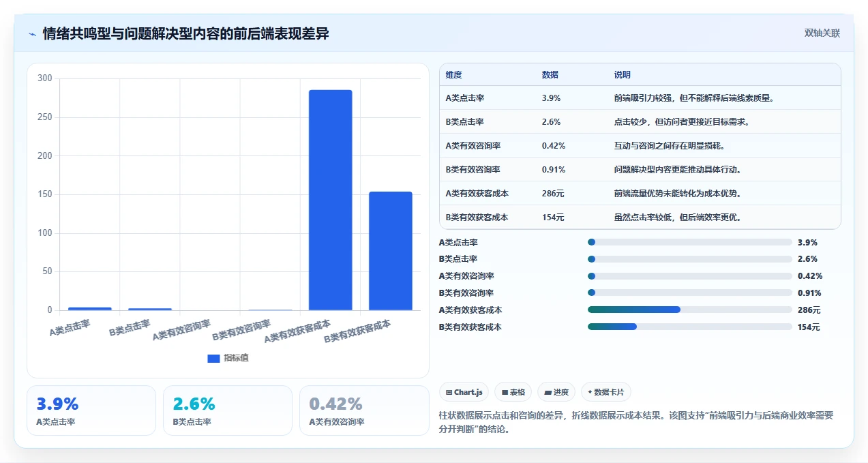Image resolution: width=868 pixels, height=463 pixels.
Task: Click the 虽然点击率较低 description cell
Action: click(678, 218)
